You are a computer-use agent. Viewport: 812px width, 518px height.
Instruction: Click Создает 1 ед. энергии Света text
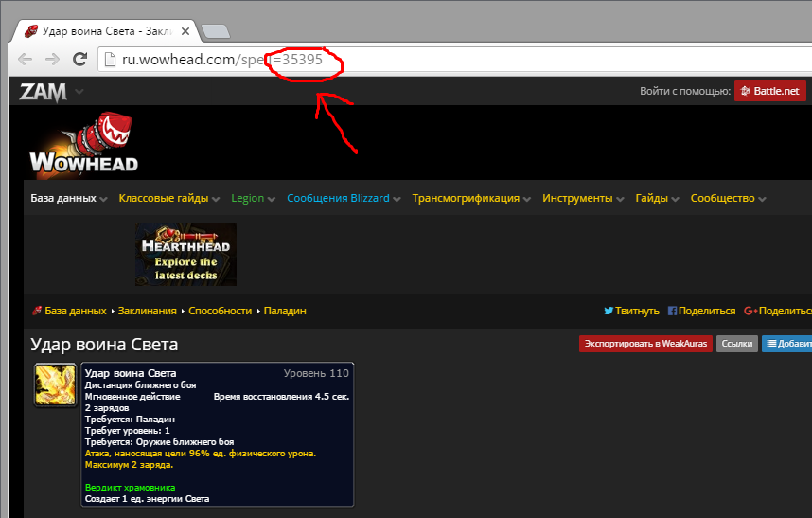tap(147, 499)
